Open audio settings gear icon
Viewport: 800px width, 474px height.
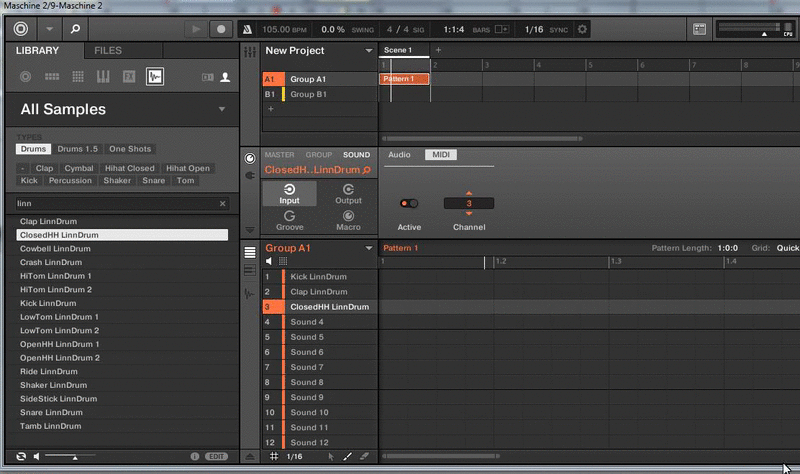tap(582, 29)
